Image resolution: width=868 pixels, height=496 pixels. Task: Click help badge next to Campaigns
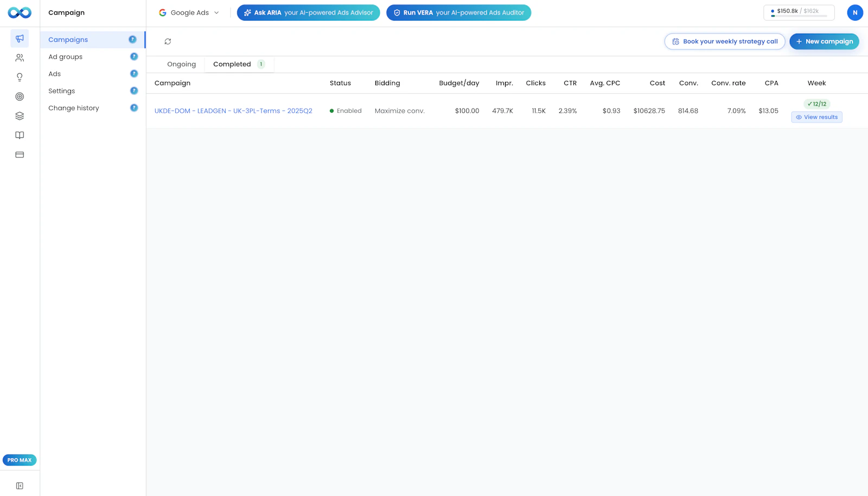[132, 39]
